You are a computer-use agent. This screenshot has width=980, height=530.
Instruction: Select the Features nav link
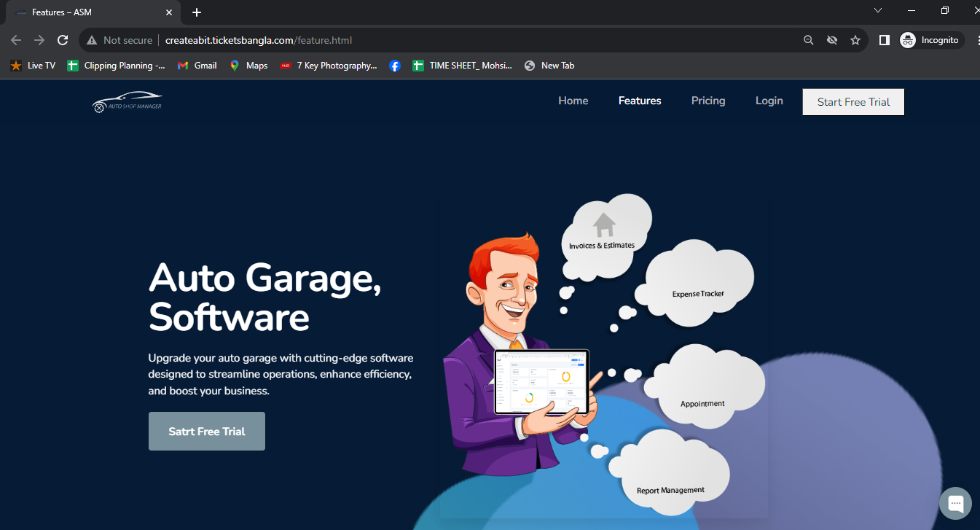click(x=640, y=101)
